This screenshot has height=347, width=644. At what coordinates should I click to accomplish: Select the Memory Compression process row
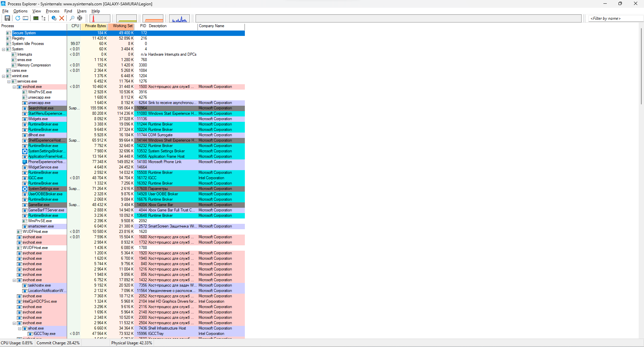click(122, 65)
